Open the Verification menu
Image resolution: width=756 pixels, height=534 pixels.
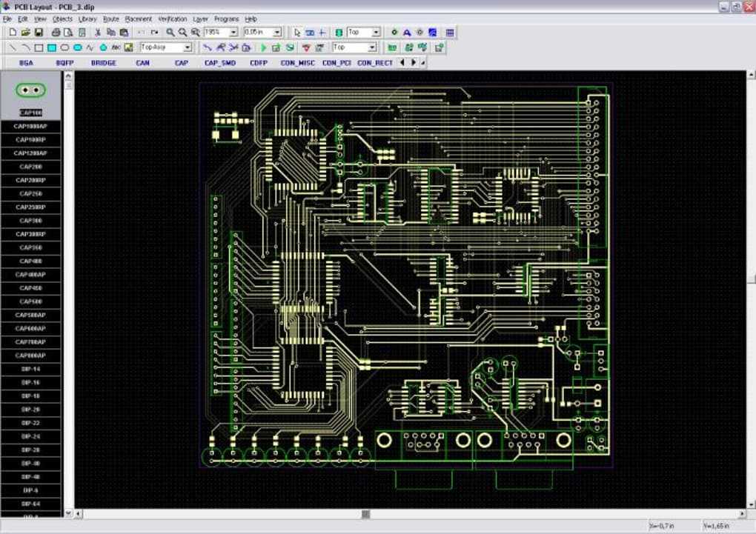(173, 19)
